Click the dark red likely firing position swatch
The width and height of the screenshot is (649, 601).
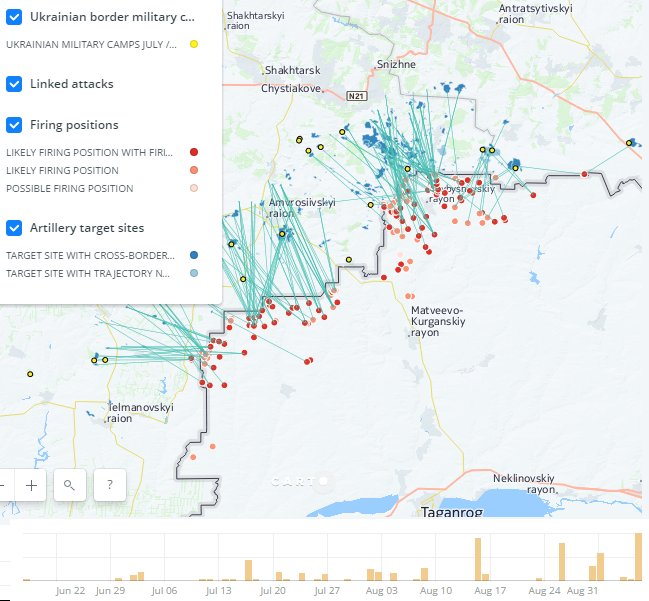[x=193, y=152]
